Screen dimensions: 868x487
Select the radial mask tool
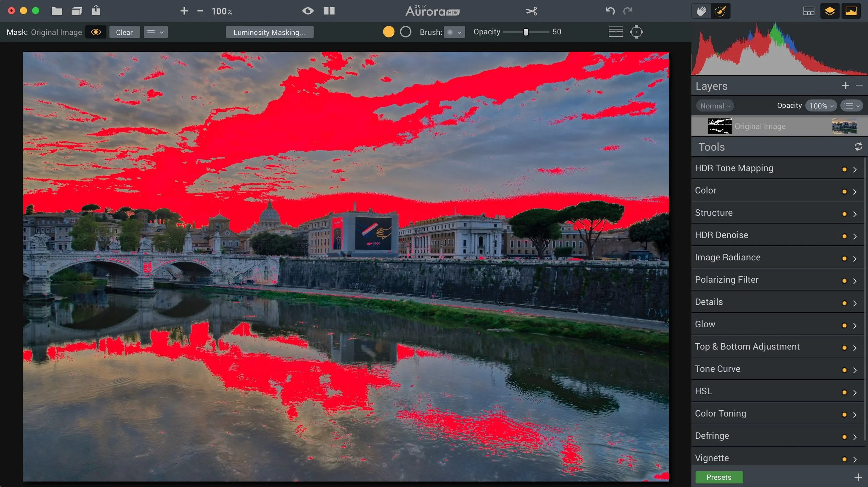tap(636, 32)
